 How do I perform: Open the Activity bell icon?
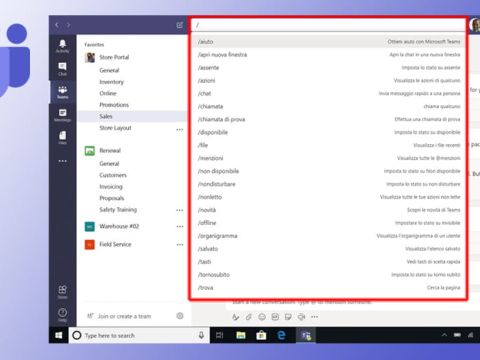[62, 46]
